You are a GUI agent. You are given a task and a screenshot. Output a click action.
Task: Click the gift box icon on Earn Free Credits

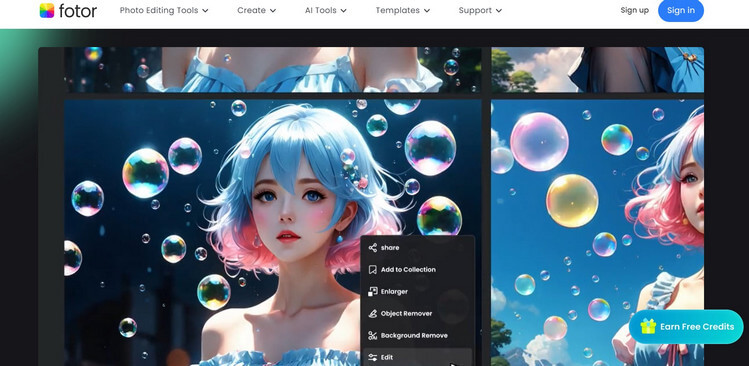coord(648,326)
